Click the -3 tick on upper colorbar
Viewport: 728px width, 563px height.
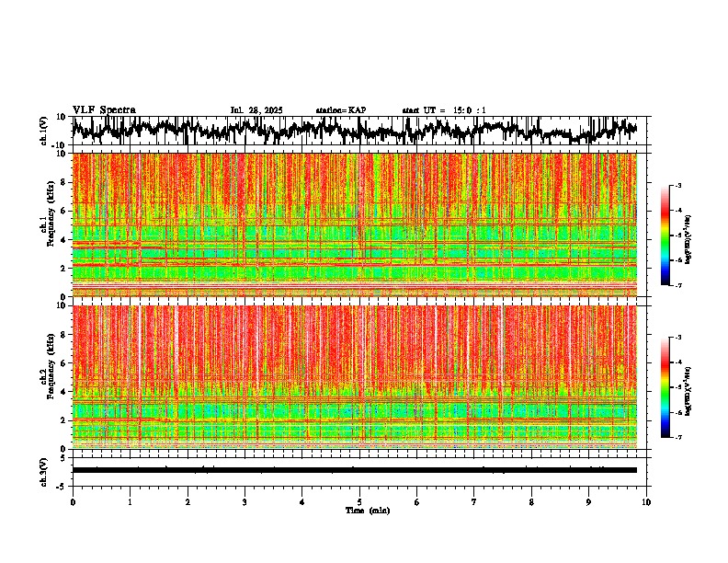point(677,186)
